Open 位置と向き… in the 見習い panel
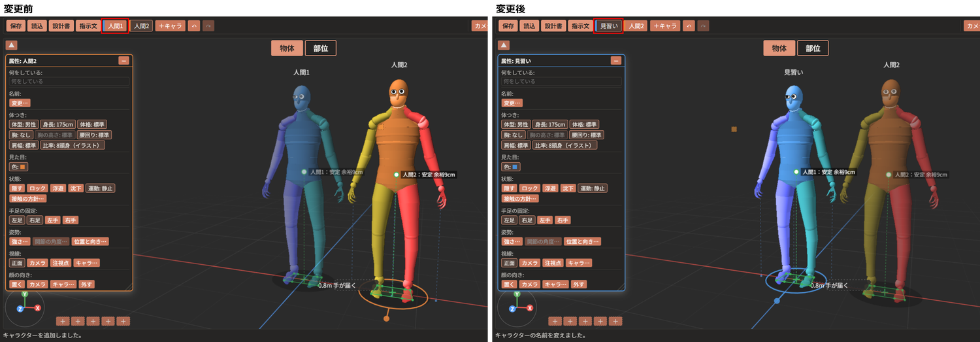The image size is (980, 342). click(x=582, y=241)
